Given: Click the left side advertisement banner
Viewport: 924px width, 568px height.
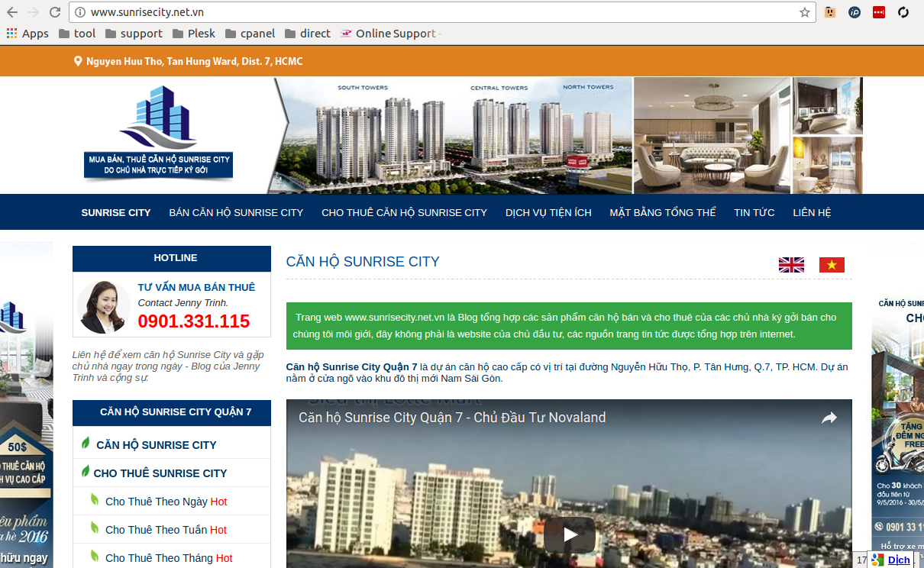Looking at the screenshot, I should [26, 405].
